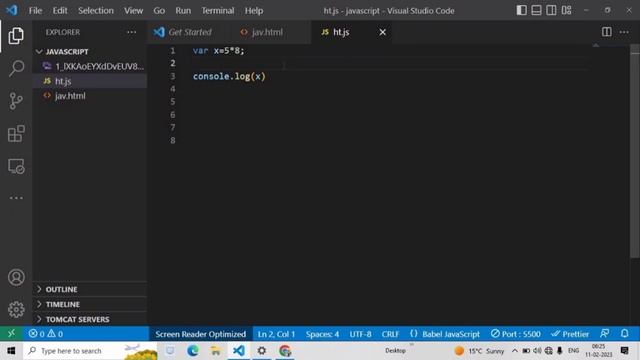Image resolution: width=640 pixels, height=360 pixels.
Task: Open the View menu
Action: point(133,11)
